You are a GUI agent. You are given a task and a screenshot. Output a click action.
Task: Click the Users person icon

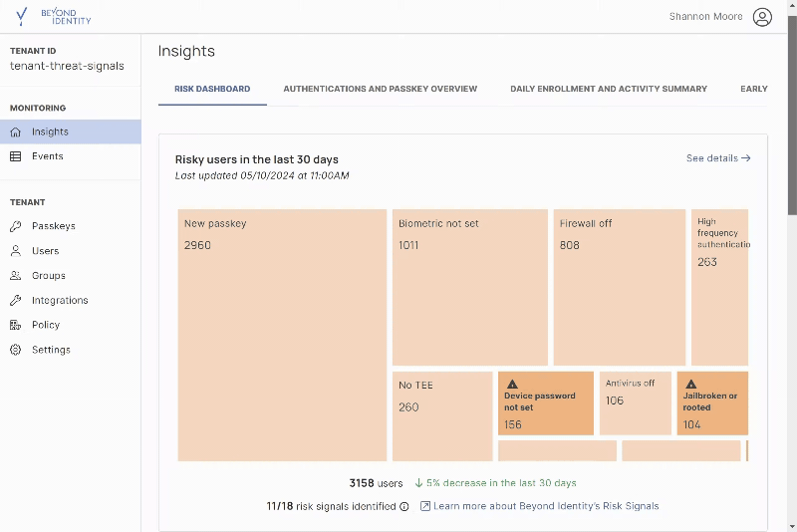pos(16,251)
